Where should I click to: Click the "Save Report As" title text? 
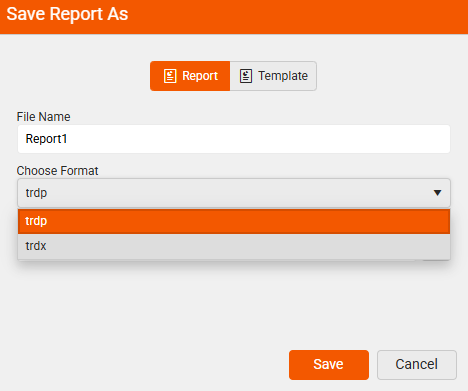coord(67,14)
